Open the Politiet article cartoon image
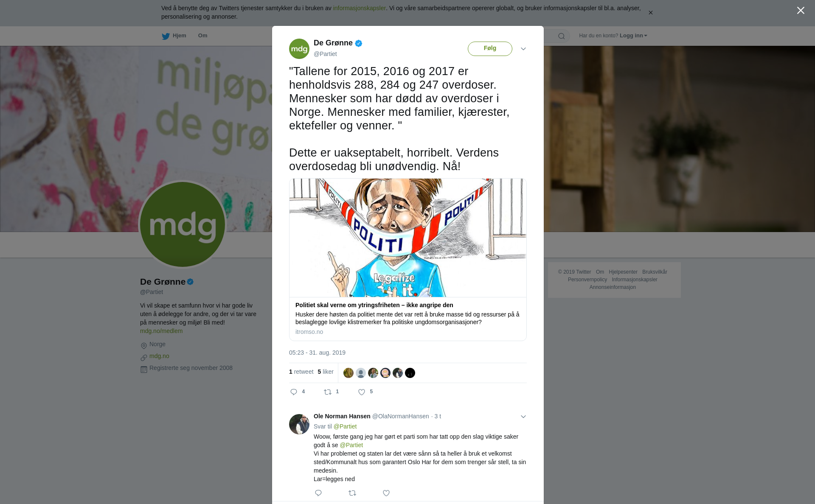Image resolution: width=815 pixels, height=504 pixels. [x=408, y=238]
